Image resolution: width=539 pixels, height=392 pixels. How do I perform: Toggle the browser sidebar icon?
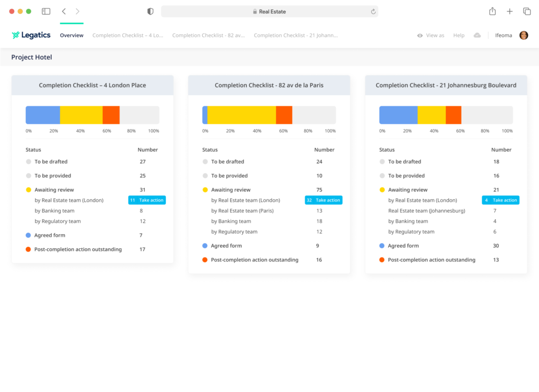tap(46, 11)
